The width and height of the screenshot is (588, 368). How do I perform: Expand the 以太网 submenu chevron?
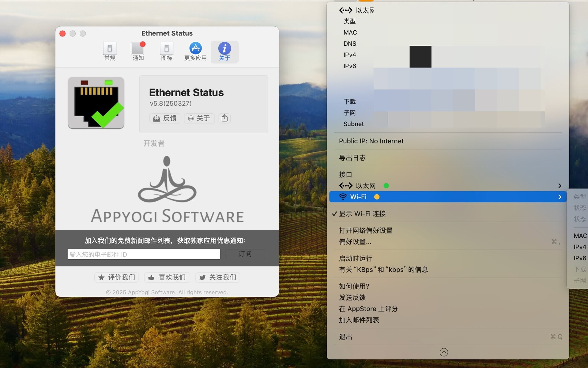[x=560, y=186]
